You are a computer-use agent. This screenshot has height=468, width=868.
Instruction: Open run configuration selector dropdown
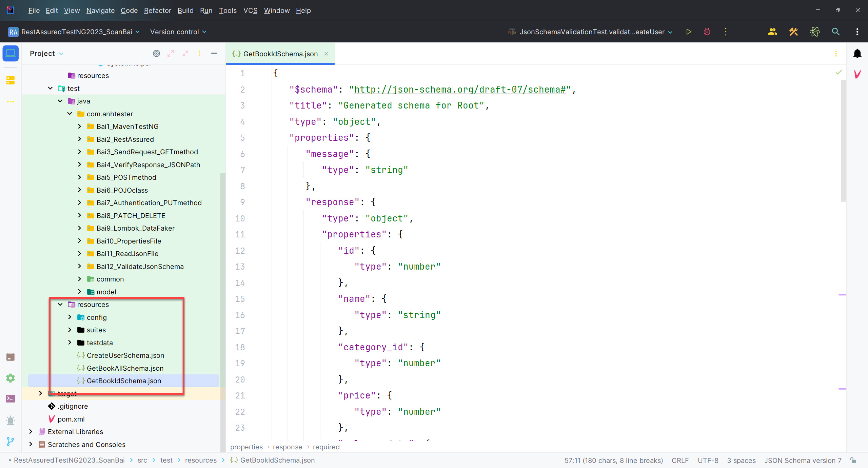coord(590,32)
